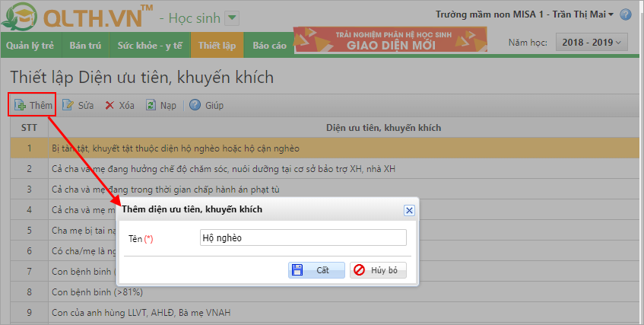Select row Con bệnh binh (>81%)
The height and width of the screenshot is (325, 644).
[x=325, y=292]
